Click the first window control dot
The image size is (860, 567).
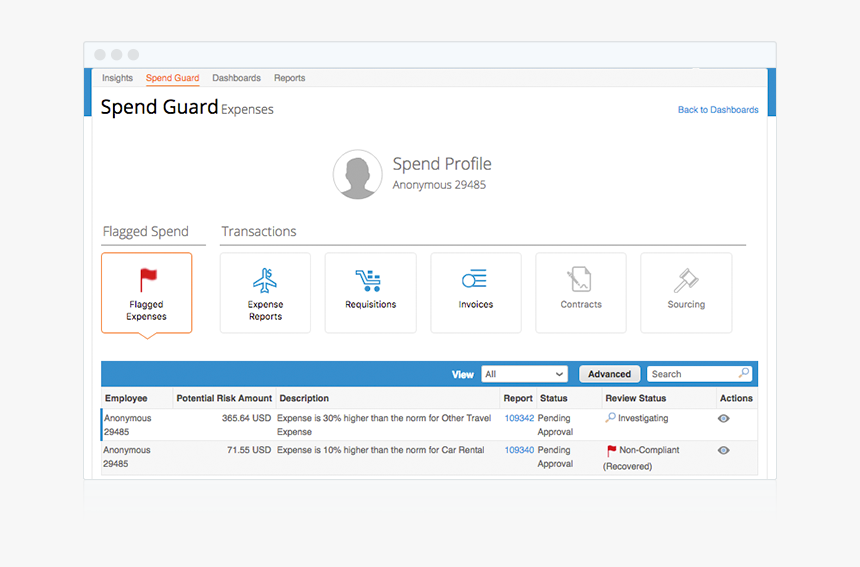(100, 55)
